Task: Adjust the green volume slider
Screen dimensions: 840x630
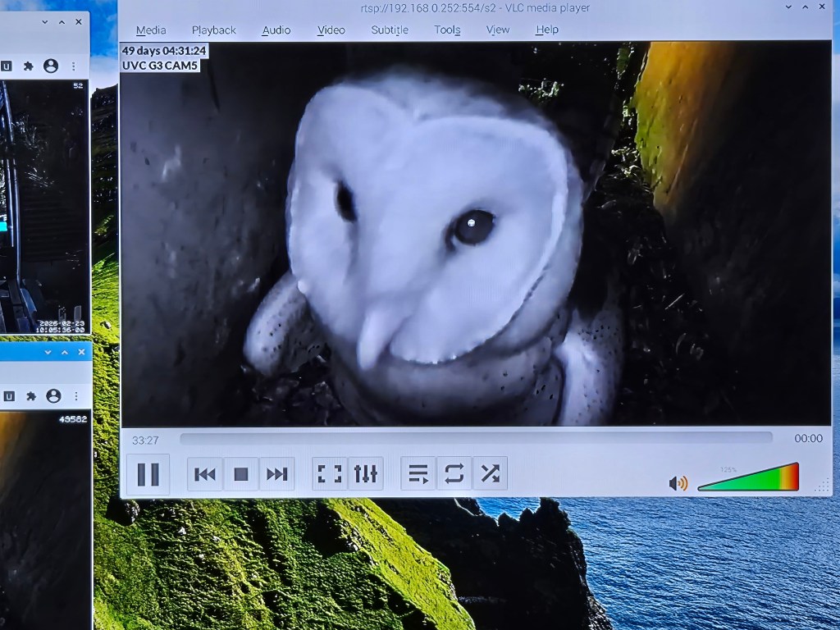Action: coord(748,481)
